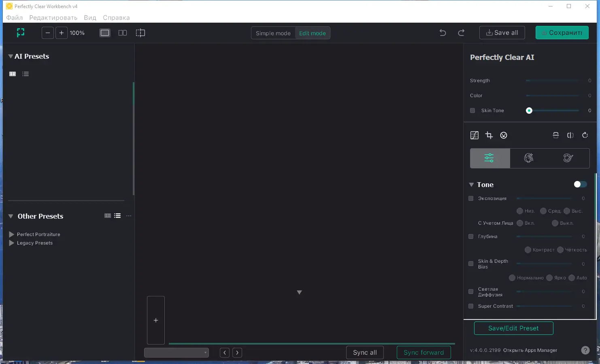The height and width of the screenshot is (364, 600).
Task: Click the Save all button
Action: click(x=502, y=33)
